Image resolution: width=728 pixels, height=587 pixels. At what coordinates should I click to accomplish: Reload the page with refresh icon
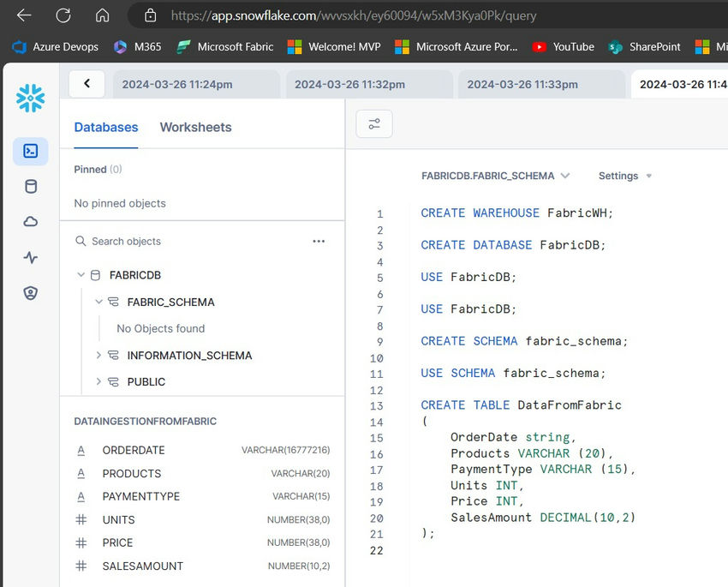click(63, 15)
